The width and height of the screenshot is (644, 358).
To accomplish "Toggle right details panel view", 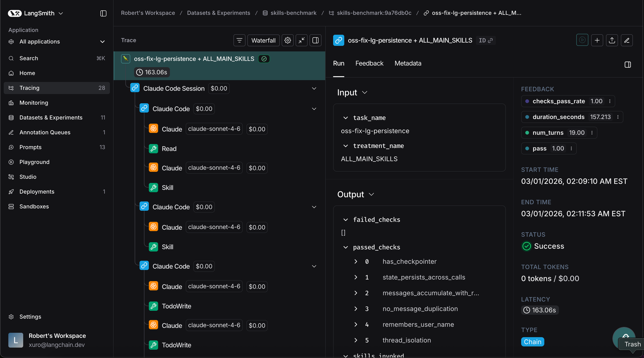I will click(628, 65).
